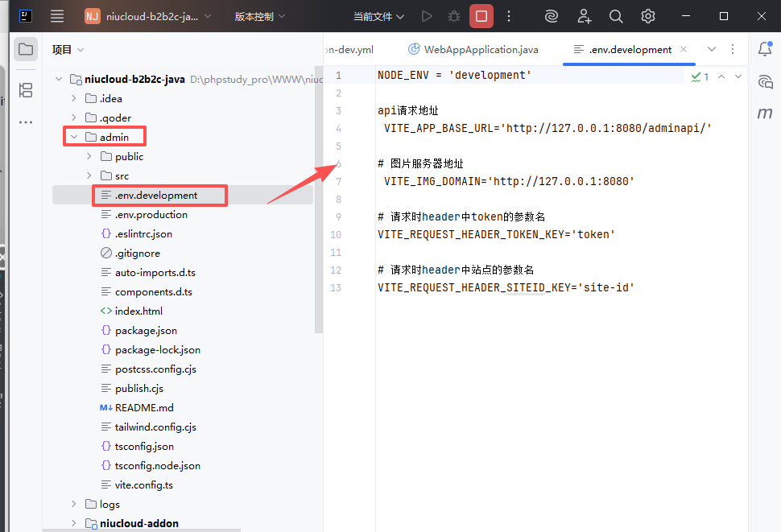Expand the logs folder
This screenshot has width=781, height=532.
[x=74, y=504]
